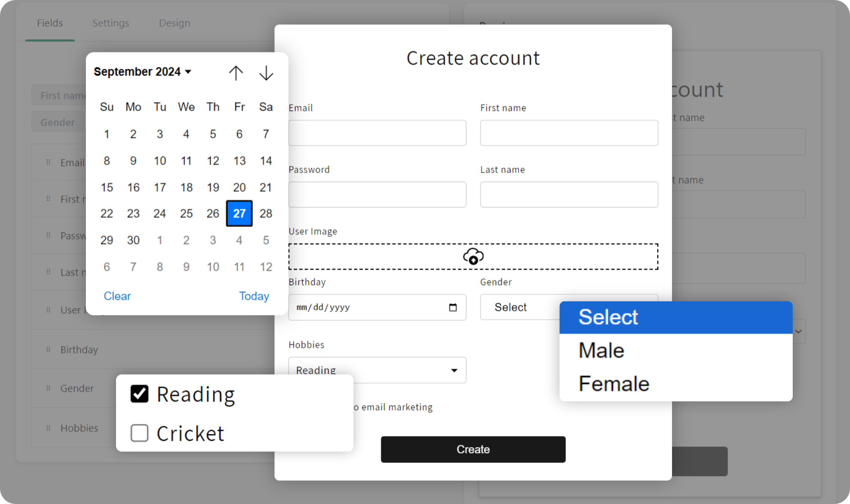Expand the September 2024 month selector

pyautogui.click(x=142, y=72)
